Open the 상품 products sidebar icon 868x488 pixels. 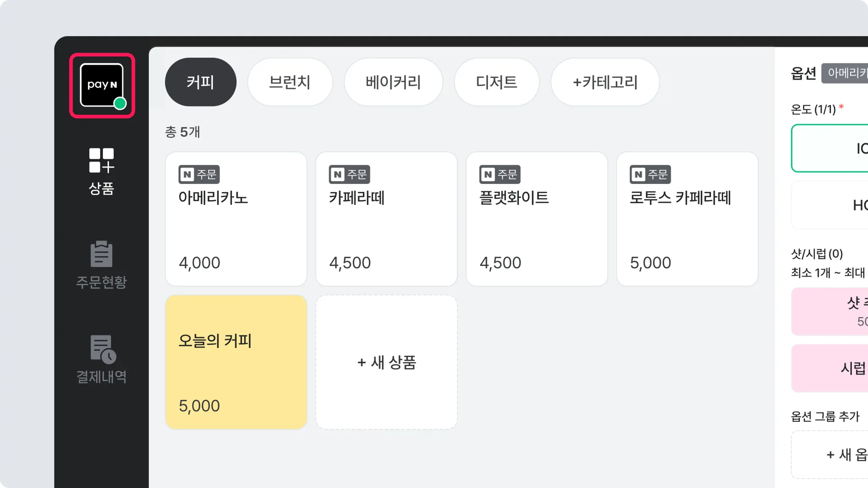[102, 171]
